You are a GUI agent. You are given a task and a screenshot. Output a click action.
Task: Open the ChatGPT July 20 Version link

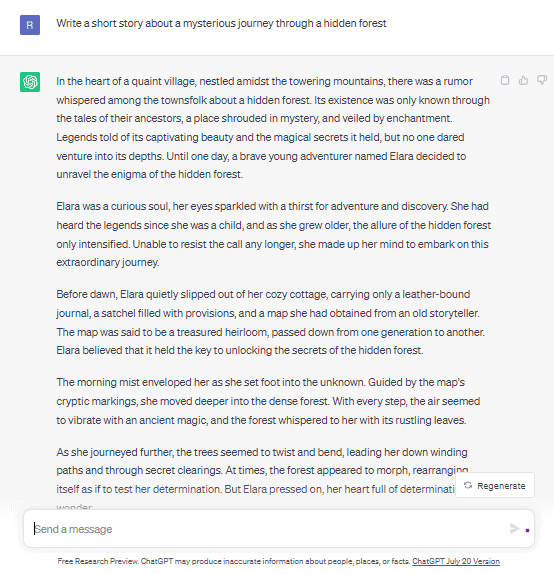click(x=456, y=561)
